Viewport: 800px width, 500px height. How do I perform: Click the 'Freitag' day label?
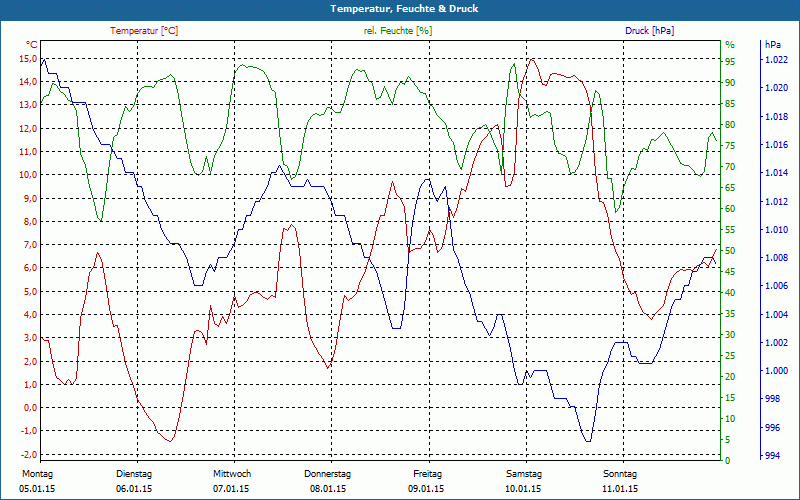point(428,474)
